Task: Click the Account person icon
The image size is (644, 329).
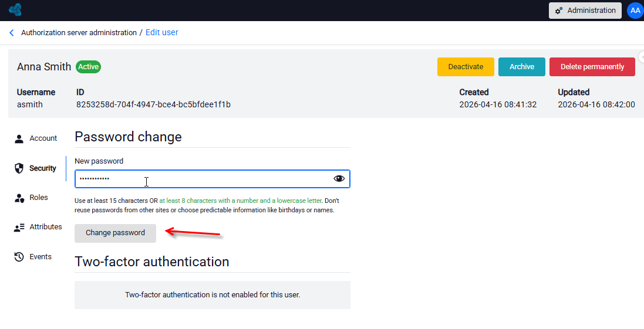Action: 19,138
